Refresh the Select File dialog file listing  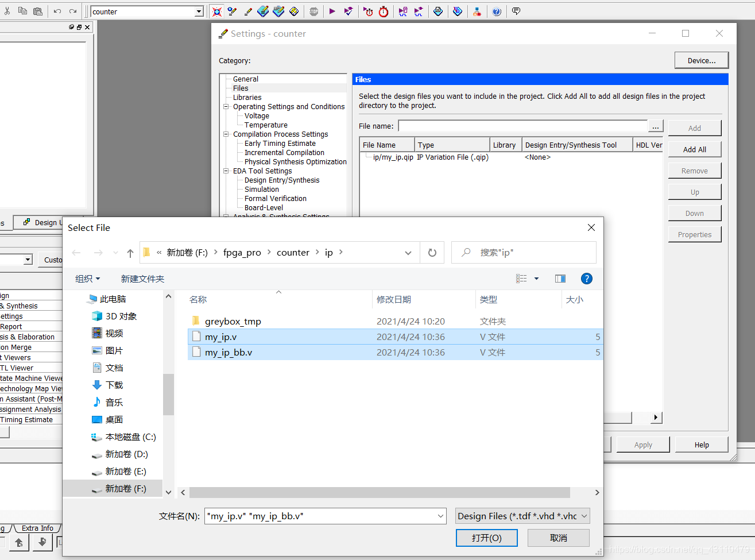(x=432, y=252)
